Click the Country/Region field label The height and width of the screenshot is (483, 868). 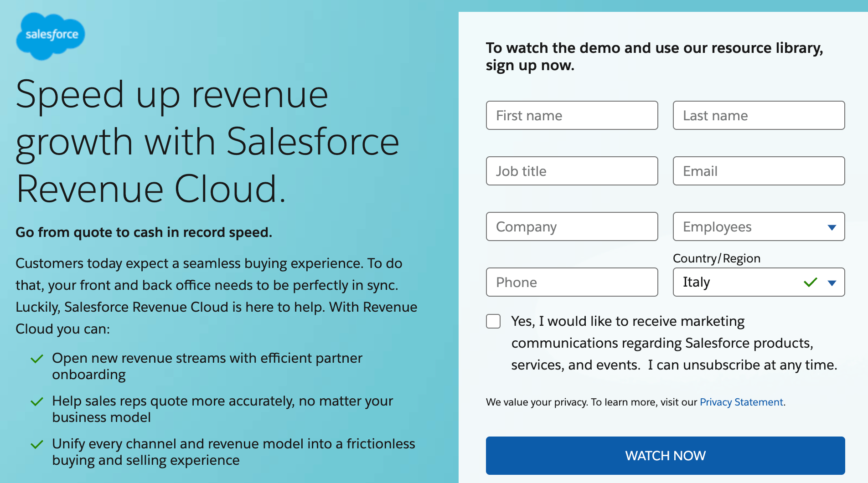(x=716, y=258)
